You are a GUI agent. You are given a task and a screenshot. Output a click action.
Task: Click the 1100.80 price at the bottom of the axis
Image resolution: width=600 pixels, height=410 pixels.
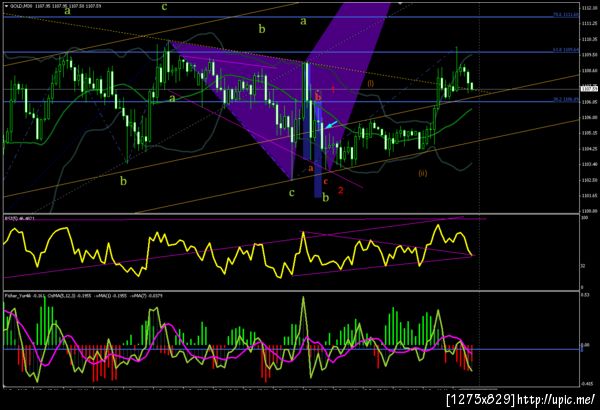(x=589, y=211)
